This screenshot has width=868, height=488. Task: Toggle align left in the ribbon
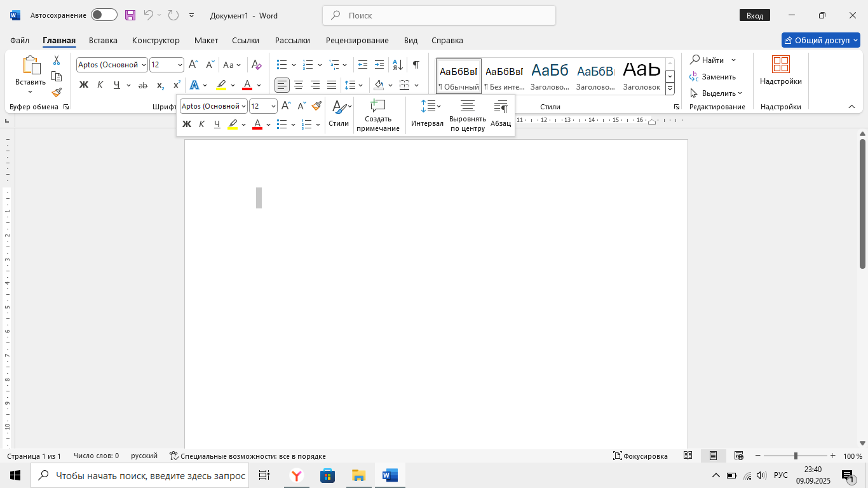(282, 85)
